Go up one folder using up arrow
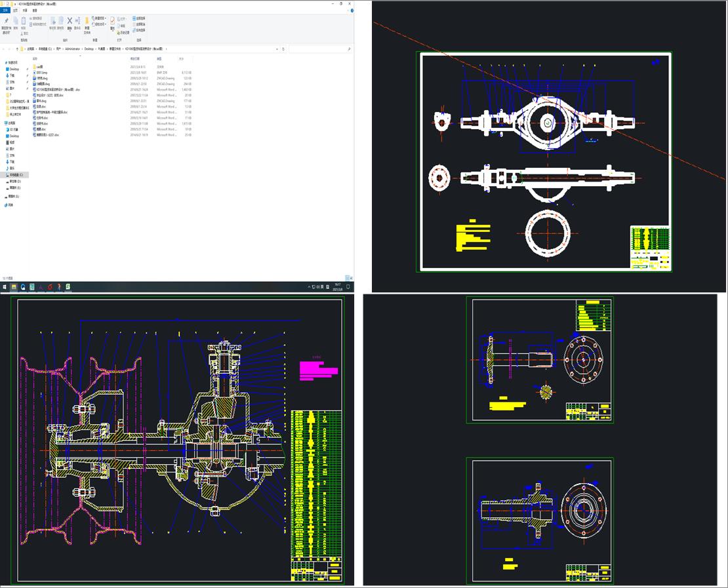This screenshot has width=728, height=588. pyautogui.click(x=17, y=49)
